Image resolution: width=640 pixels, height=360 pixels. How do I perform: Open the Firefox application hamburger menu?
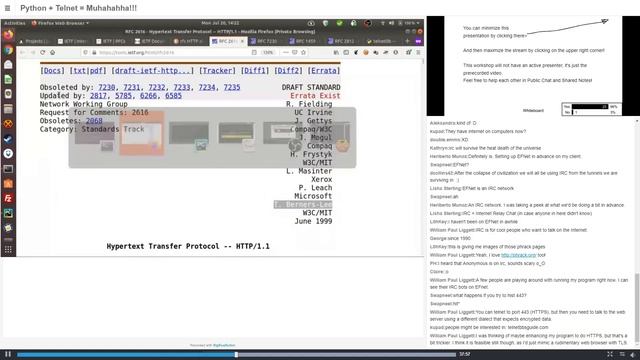418,52
